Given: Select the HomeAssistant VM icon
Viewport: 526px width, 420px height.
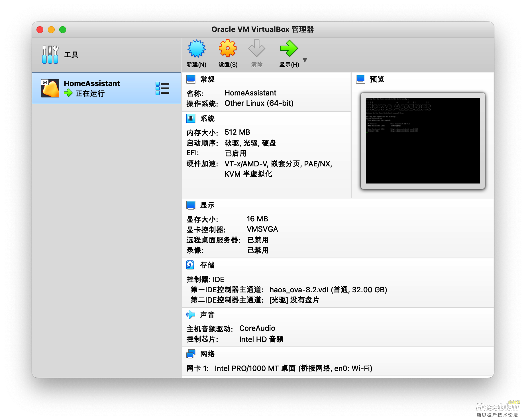Looking at the screenshot, I should click(50, 88).
